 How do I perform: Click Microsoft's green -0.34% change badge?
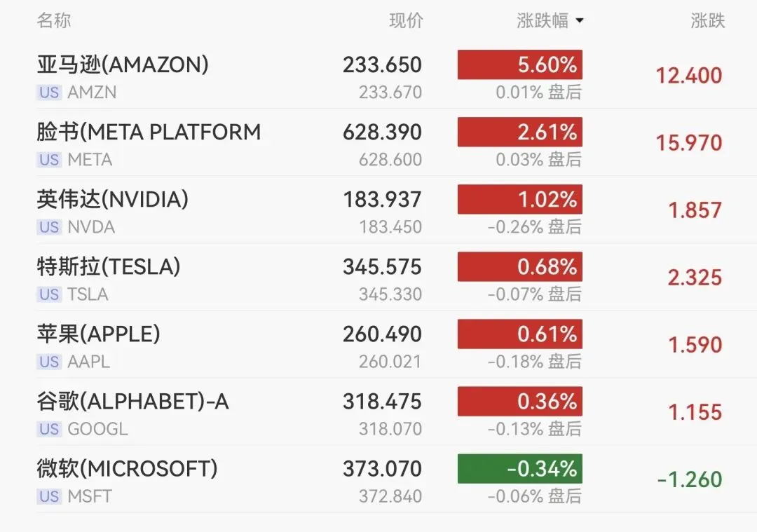click(x=519, y=469)
